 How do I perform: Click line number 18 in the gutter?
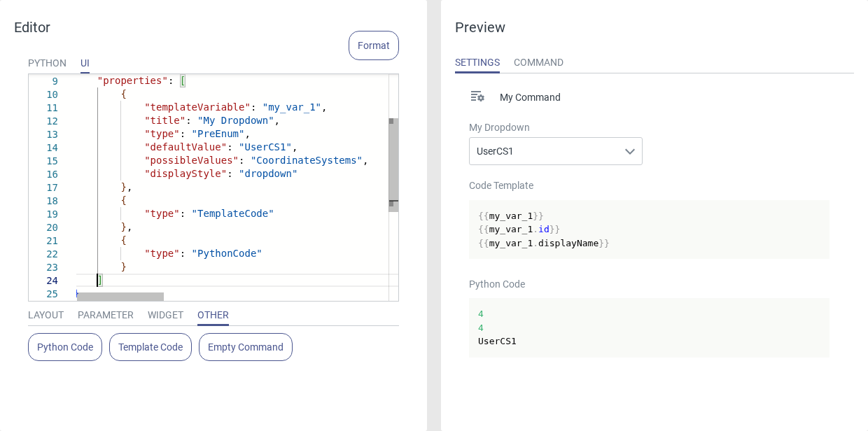coord(52,201)
